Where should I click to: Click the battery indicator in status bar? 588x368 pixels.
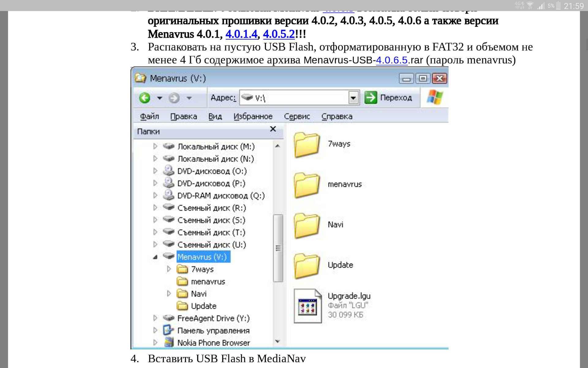click(x=558, y=6)
